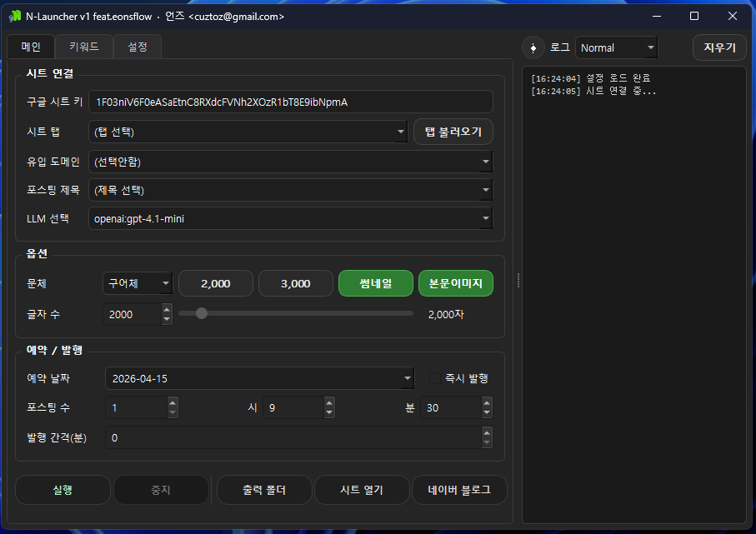Click the 실행 run button

pyautogui.click(x=63, y=490)
